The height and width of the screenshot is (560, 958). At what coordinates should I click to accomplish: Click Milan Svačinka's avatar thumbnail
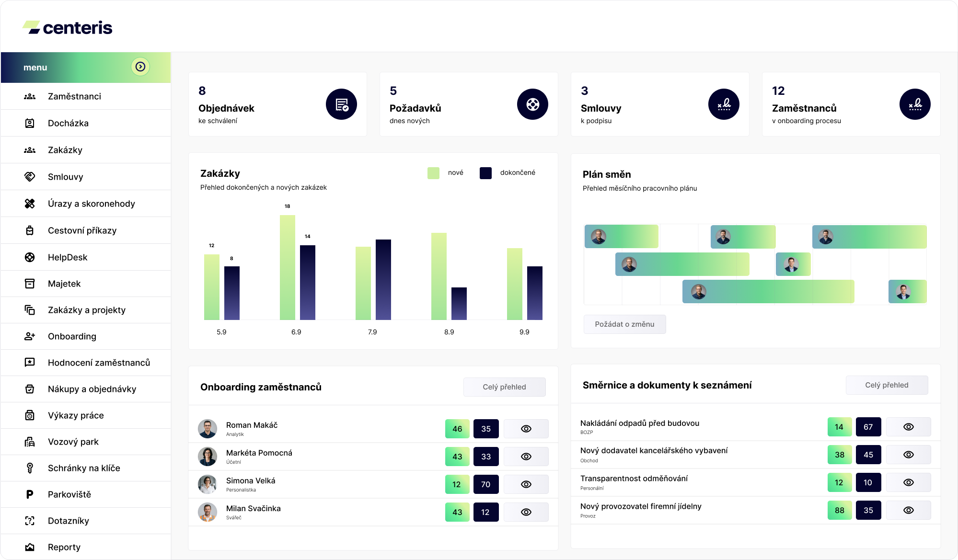(x=208, y=512)
